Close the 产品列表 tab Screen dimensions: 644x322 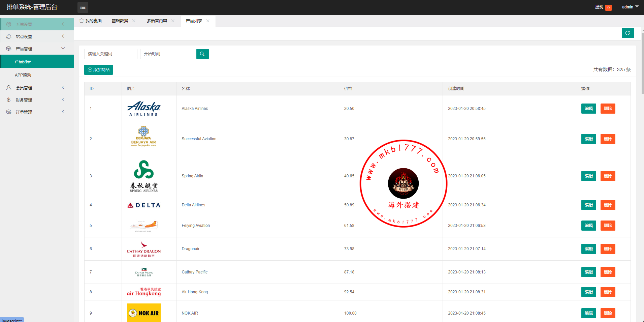[x=208, y=21]
